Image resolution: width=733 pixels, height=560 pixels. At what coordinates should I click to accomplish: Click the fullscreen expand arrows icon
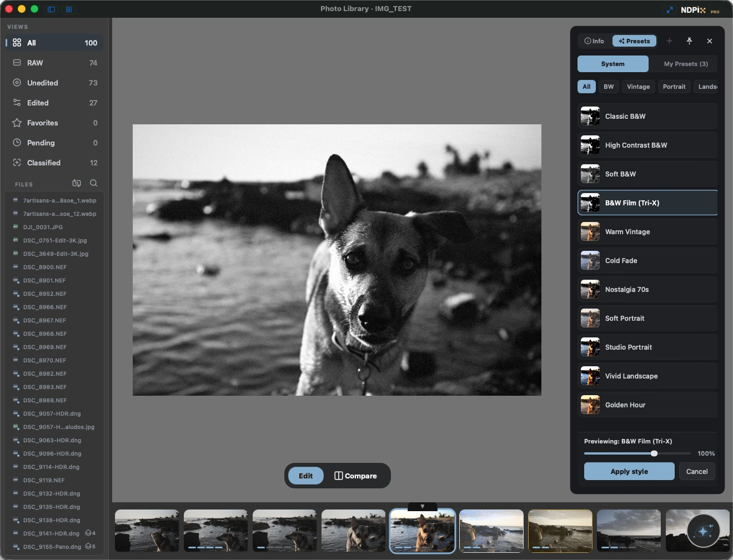tap(669, 9)
